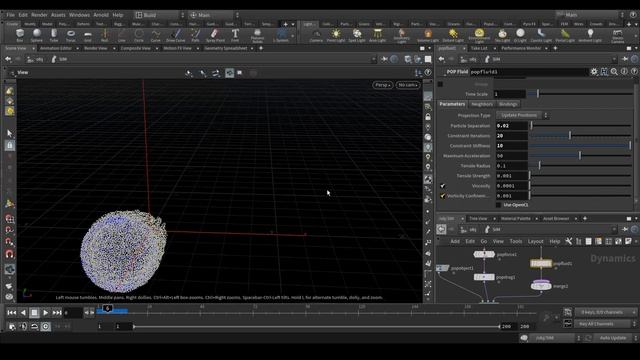Add an Ambient Light from the shelf
The width and height of the screenshot is (640, 360).
click(x=590, y=35)
